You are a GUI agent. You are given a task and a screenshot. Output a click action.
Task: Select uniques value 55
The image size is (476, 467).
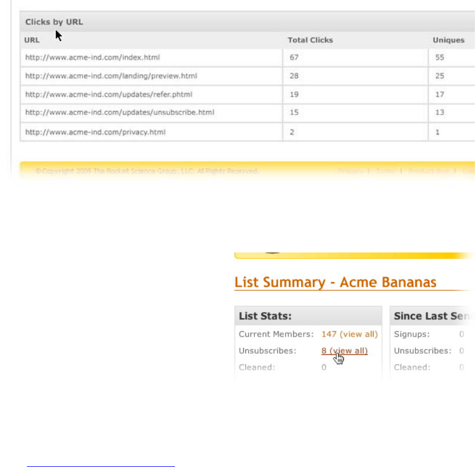point(440,57)
